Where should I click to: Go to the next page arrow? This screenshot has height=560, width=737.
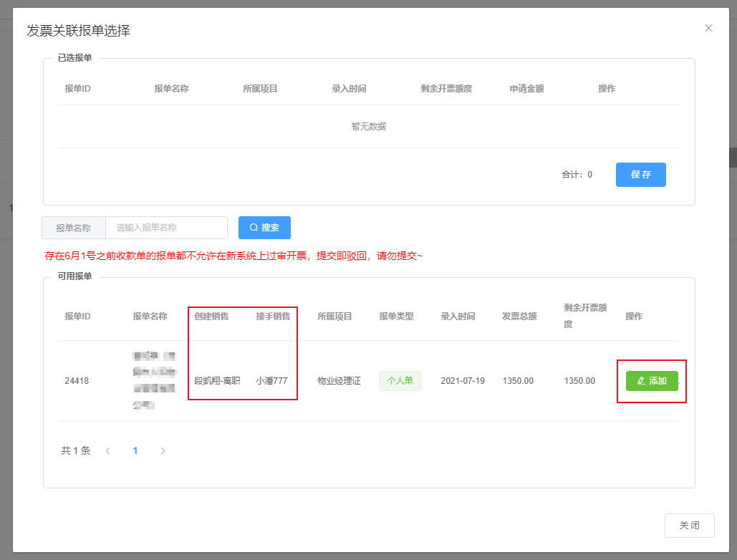(163, 451)
